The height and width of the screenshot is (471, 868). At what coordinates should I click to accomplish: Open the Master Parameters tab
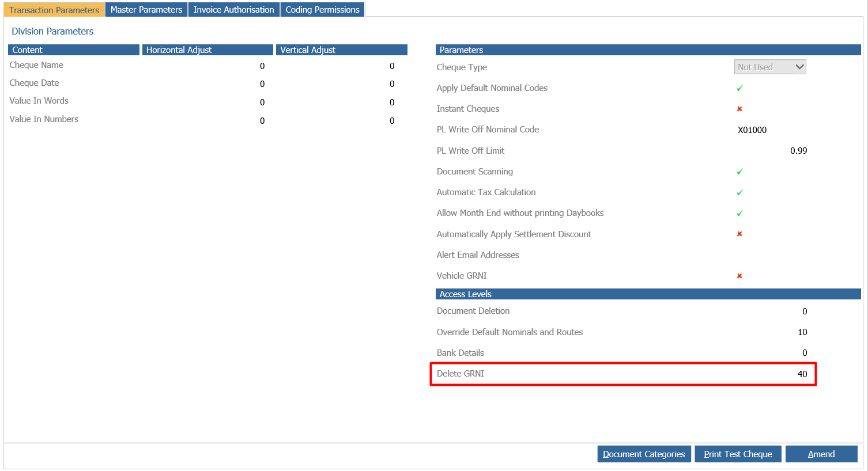point(146,10)
